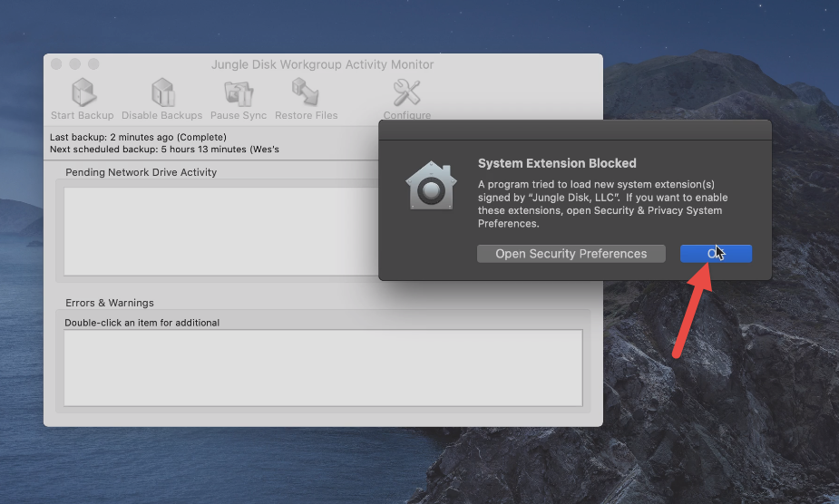Screen dimensions: 839x504
Task: Dismiss the System Extension Blocked dialog with OK
Action: click(716, 254)
